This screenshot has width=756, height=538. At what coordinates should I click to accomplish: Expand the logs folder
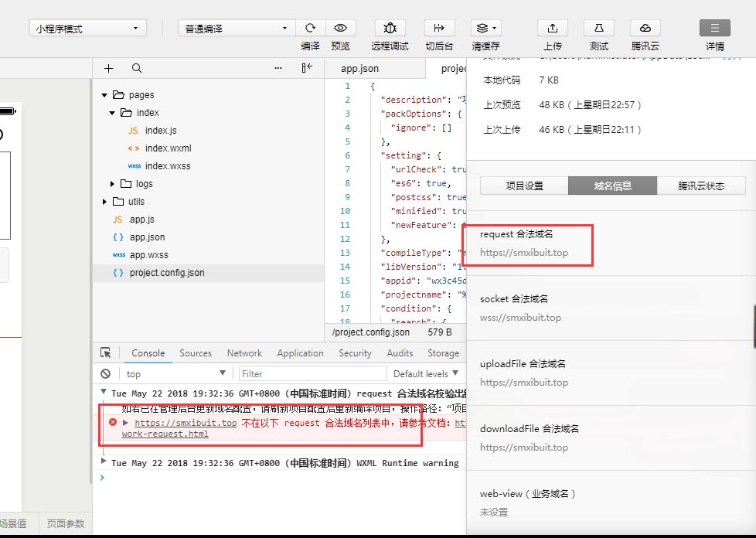point(112,184)
